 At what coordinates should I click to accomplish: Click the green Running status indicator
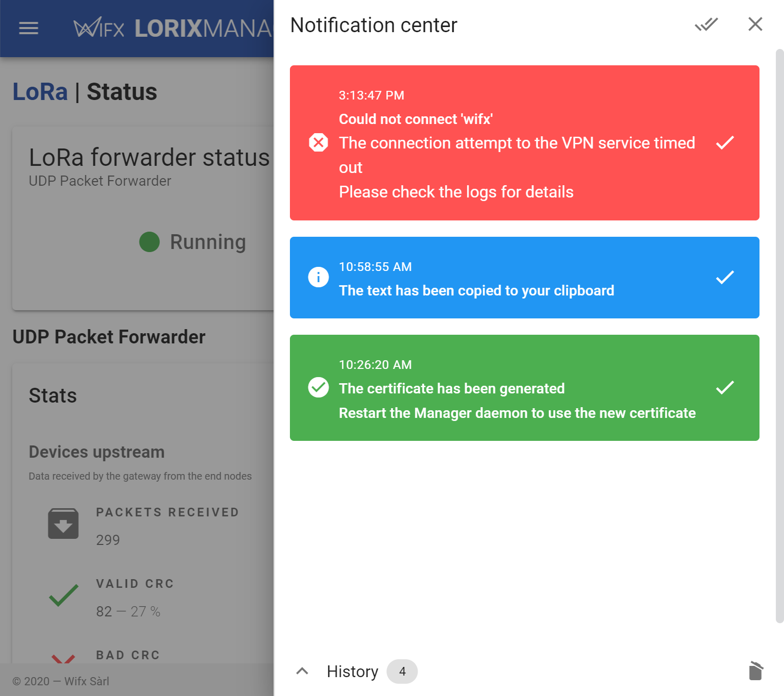pos(150,242)
